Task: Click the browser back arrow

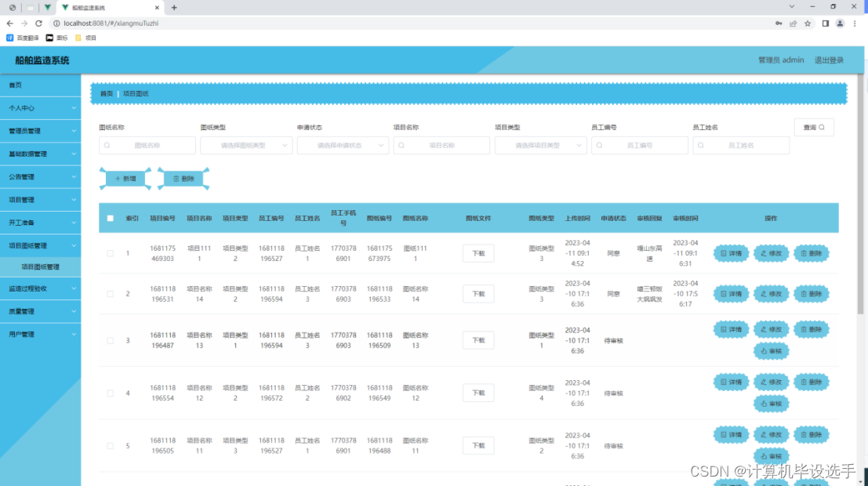Action: 9,24
